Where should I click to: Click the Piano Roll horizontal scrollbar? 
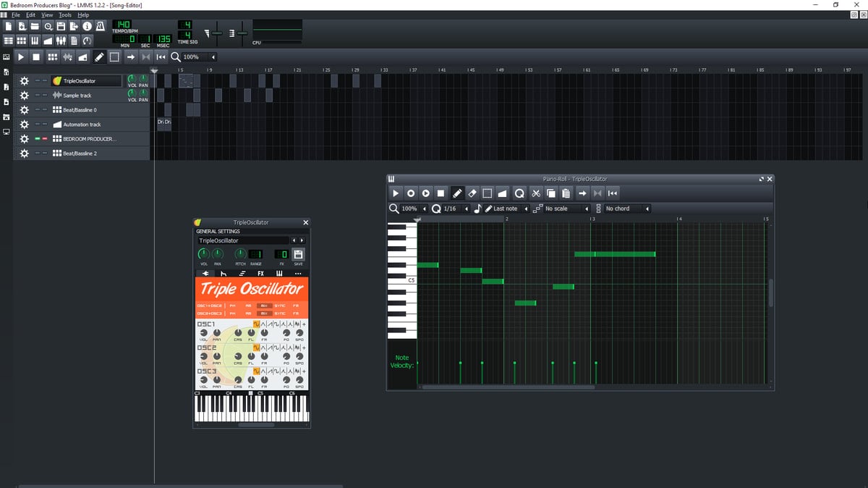[x=509, y=387]
